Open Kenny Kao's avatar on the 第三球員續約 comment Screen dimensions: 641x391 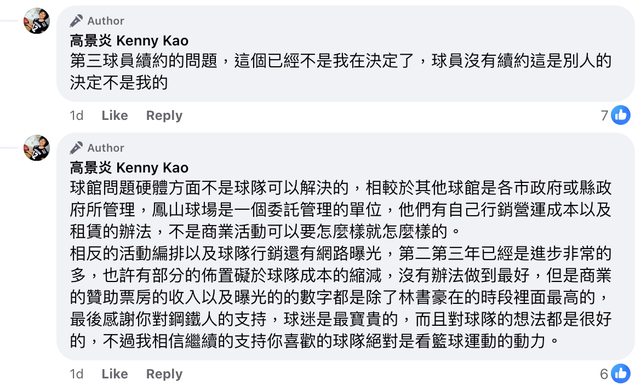[36, 20]
